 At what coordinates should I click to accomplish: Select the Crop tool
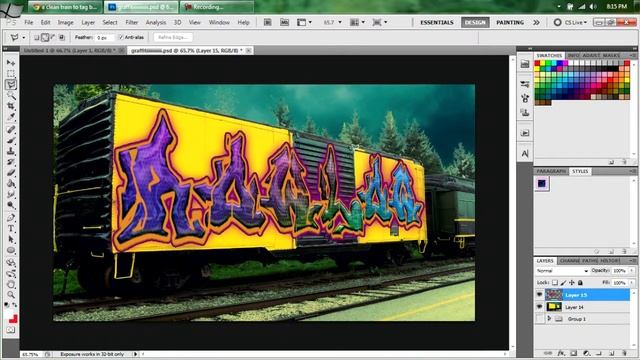click(x=11, y=106)
